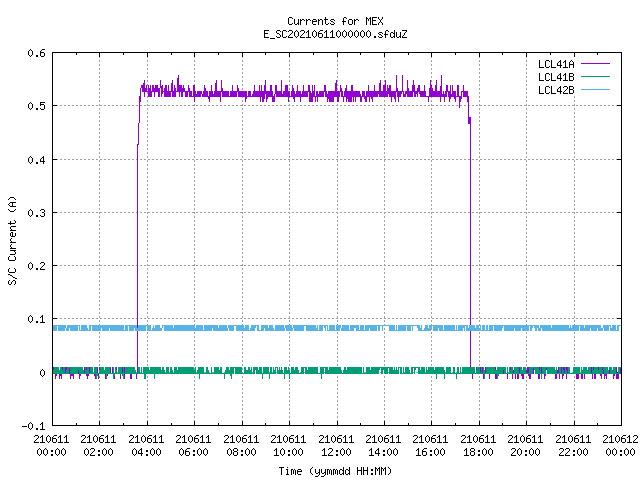640x480 pixels.
Task: Click the y-axis tick value -0.1
Action: click(x=33, y=426)
